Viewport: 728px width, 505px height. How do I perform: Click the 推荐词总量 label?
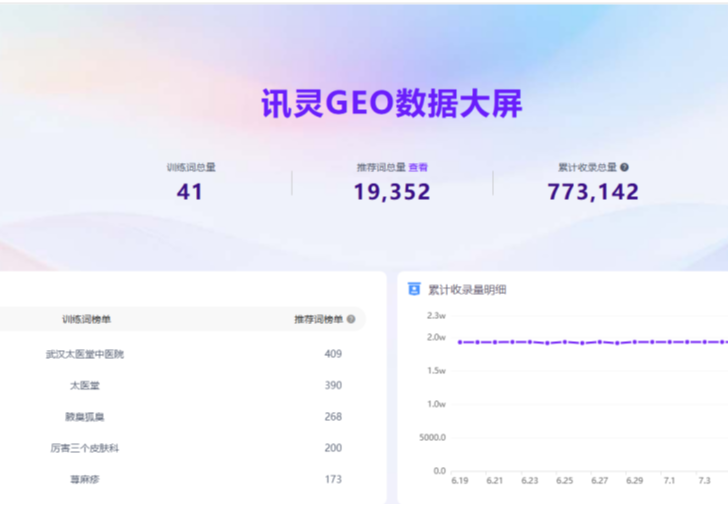click(381, 168)
